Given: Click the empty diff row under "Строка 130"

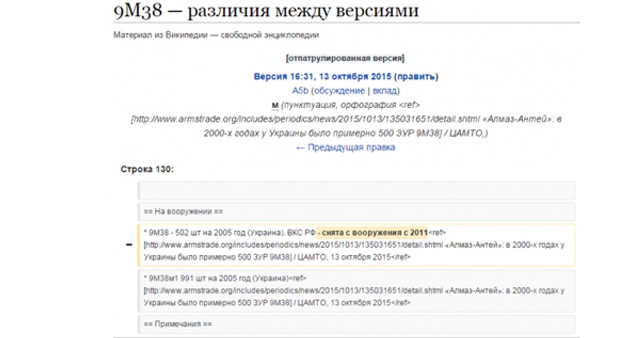Looking at the screenshot, I should point(356,190).
